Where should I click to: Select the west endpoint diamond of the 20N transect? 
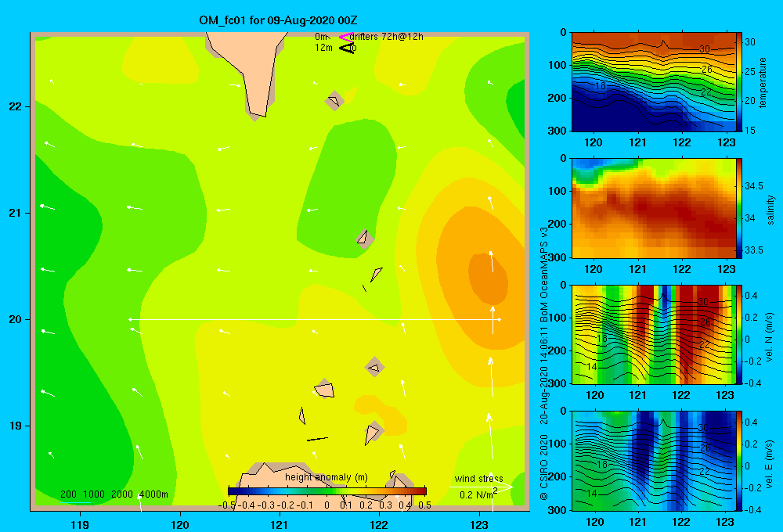click(130, 319)
